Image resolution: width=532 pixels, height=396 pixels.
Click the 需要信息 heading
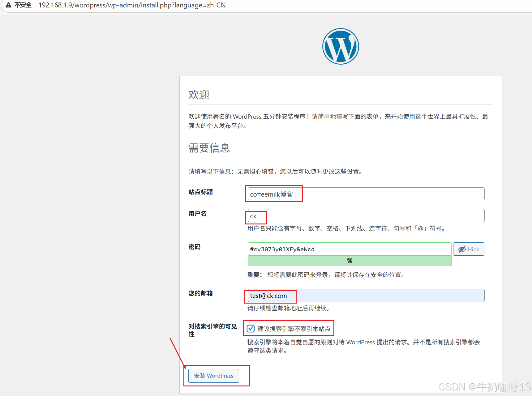209,148
